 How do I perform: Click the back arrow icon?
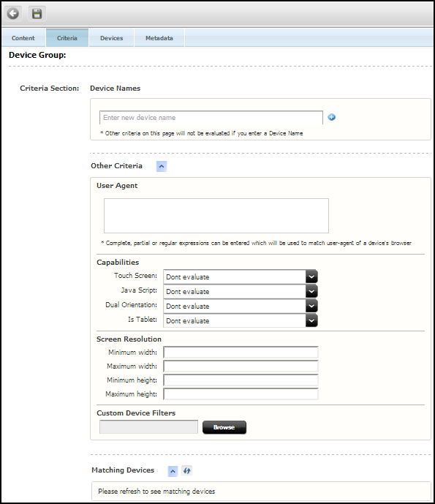coord(13,13)
